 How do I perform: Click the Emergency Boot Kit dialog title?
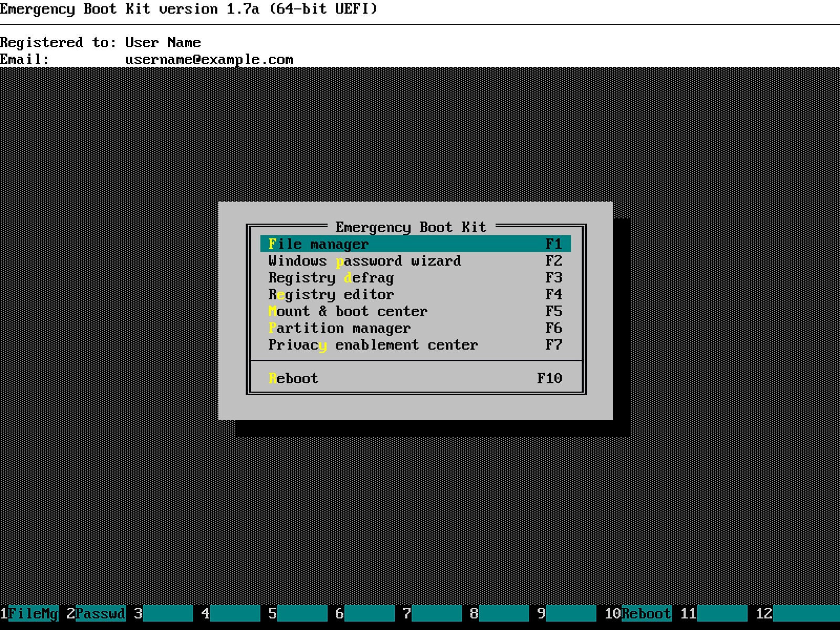pos(412,227)
